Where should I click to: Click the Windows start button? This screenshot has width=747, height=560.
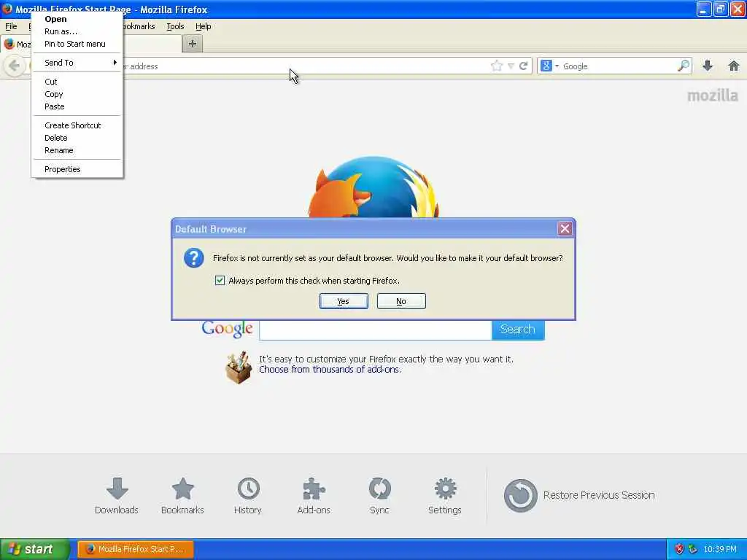coord(35,549)
